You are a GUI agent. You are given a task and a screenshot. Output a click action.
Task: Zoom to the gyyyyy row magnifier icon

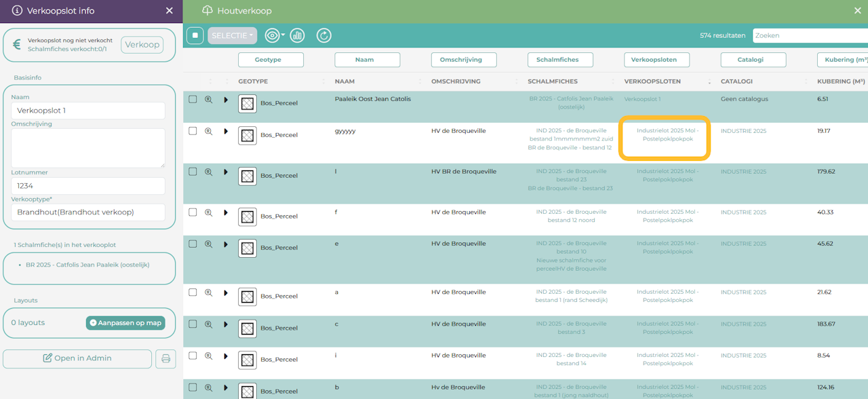209,131
